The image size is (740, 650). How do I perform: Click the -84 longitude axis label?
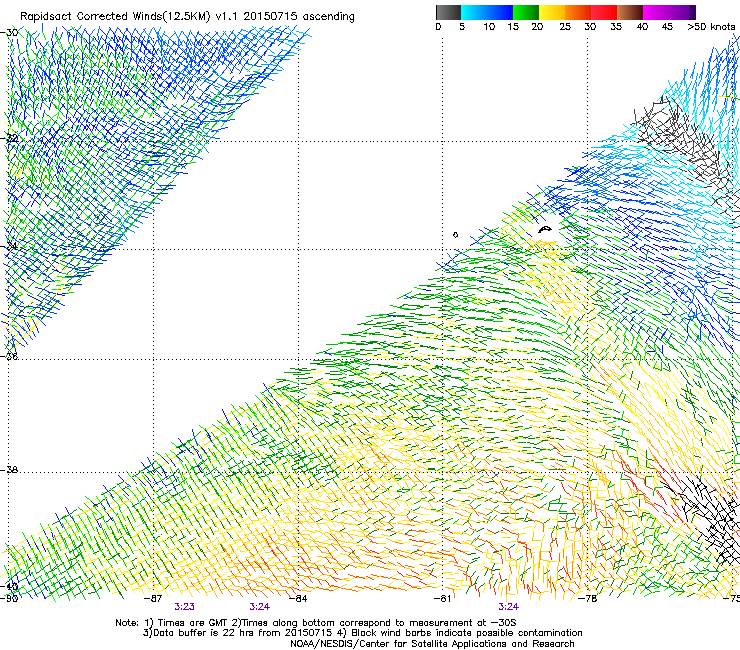[x=299, y=599]
